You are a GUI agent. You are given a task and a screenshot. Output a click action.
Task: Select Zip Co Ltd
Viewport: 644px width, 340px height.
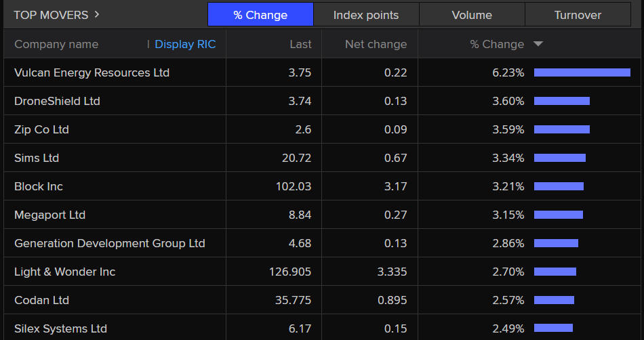click(x=41, y=129)
